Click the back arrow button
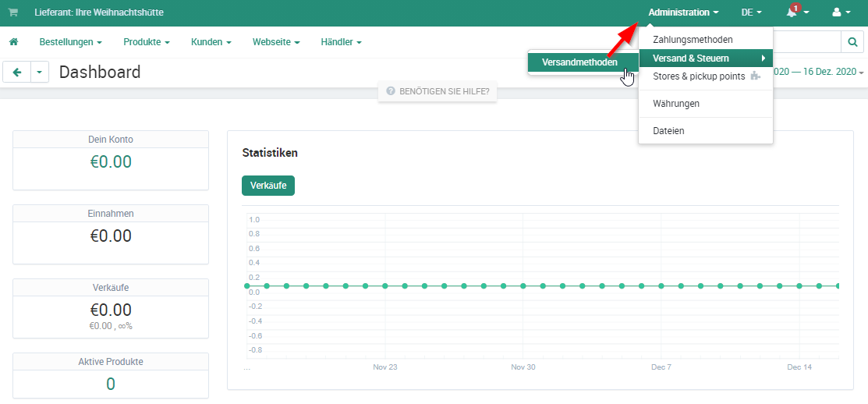Viewport: 868px width, 404px height. [17, 72]
